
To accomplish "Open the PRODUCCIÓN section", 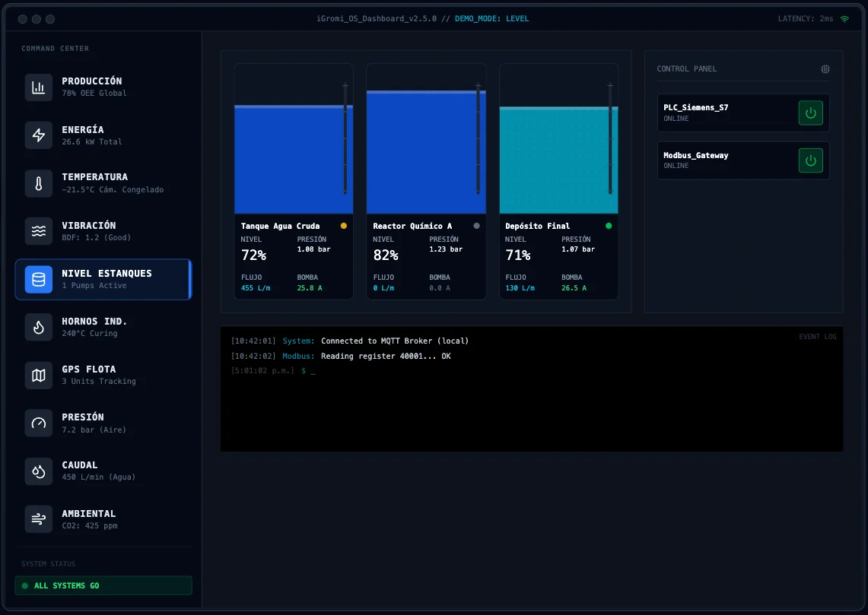I will tap(103, 87).
